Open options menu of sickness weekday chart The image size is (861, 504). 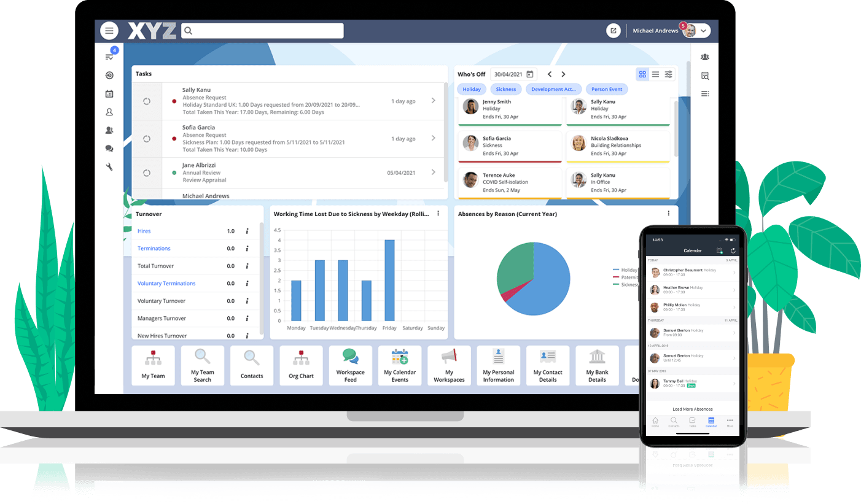438,214
